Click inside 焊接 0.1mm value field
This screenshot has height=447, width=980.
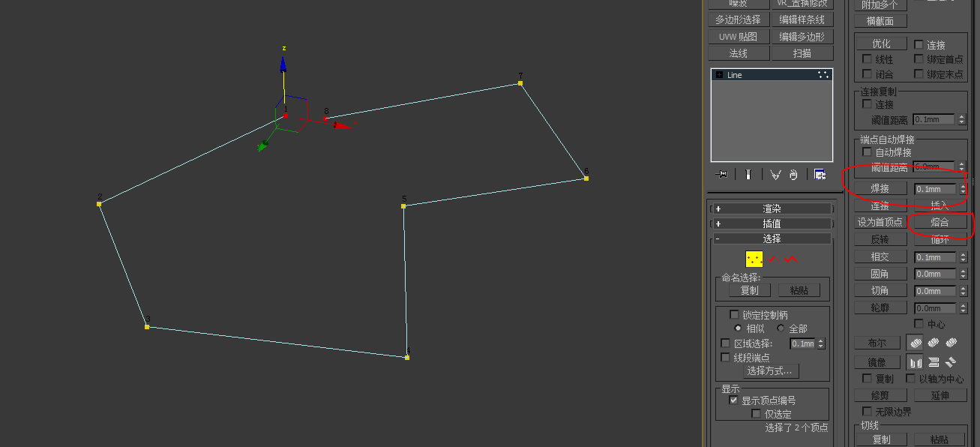point(935,189)
